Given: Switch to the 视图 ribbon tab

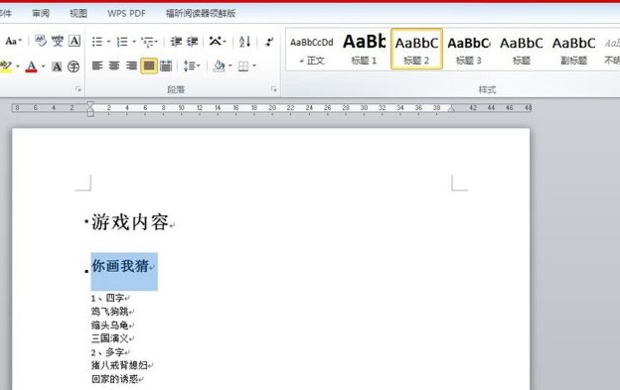Looking at the screenshot, I should click(78, 13).
